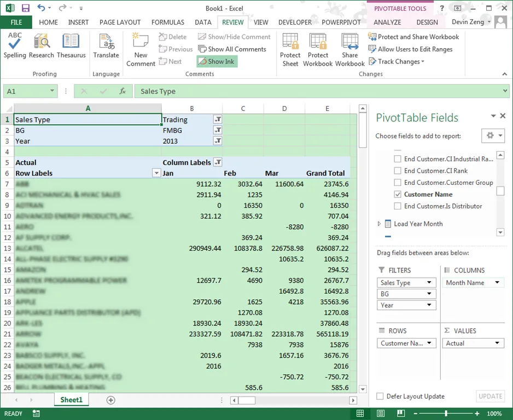
Task: Click the Protect Workbook icon
Action: pyautogui.click(x=318, y=50)
